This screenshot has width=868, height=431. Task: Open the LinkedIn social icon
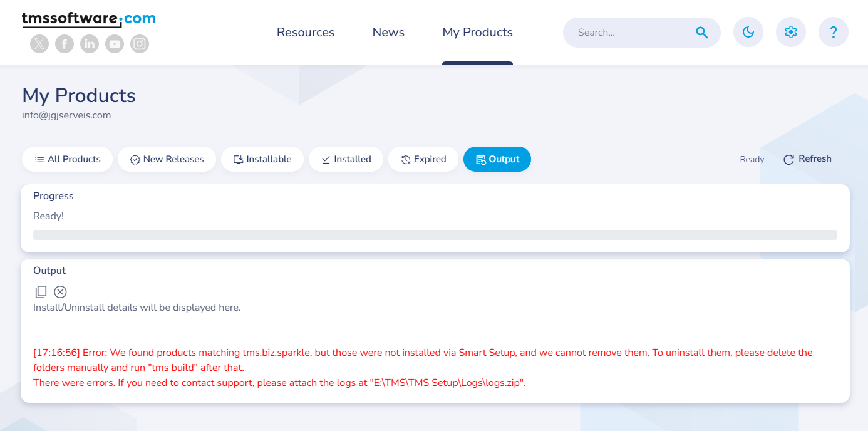[90, 44]
